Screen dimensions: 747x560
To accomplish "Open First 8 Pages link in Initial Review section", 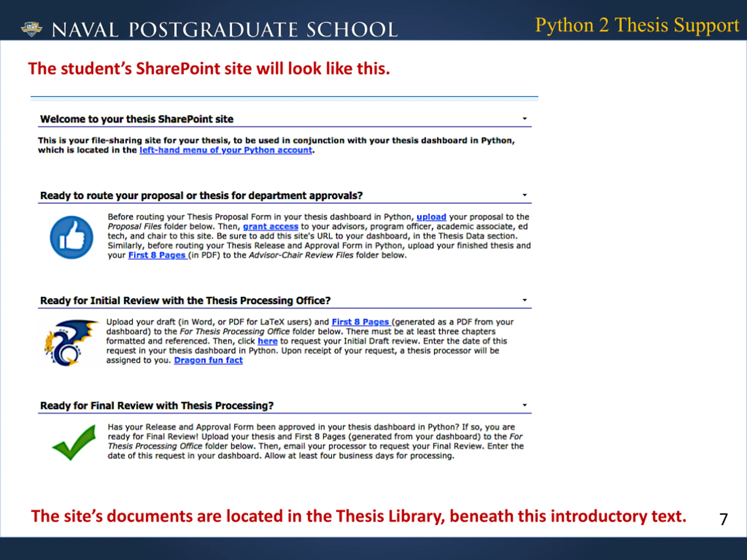I will coord(361,322).
